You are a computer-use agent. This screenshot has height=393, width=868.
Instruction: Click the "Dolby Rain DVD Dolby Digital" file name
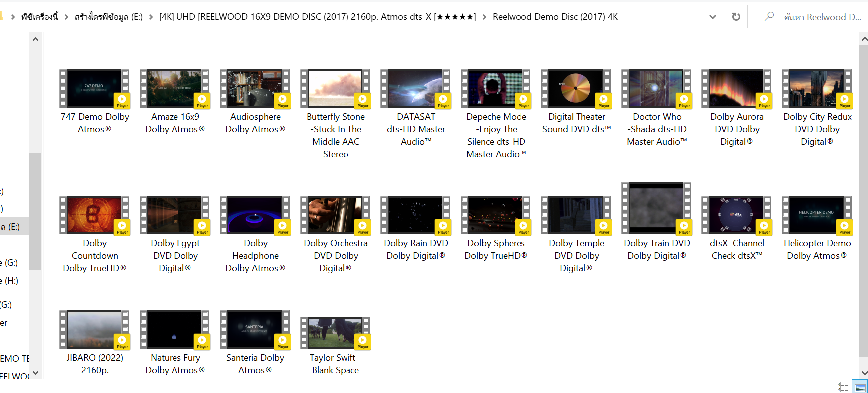point(416,249)
